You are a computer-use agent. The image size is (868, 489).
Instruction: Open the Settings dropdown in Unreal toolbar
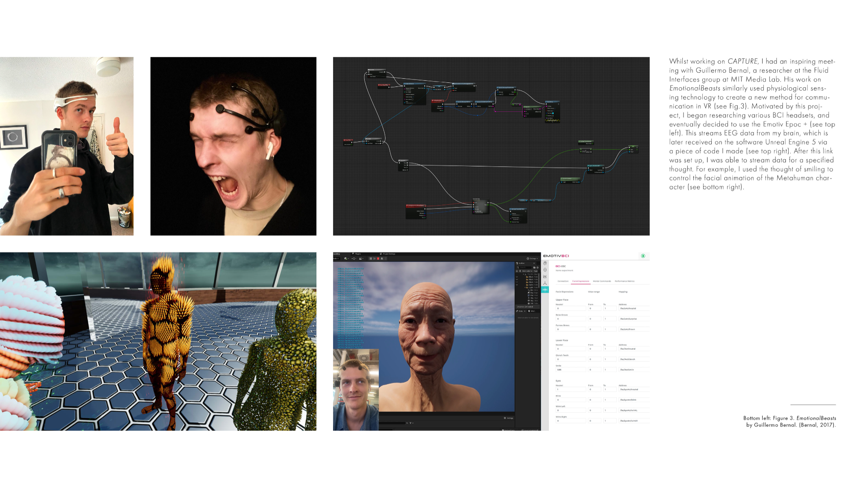click(532, 258)
